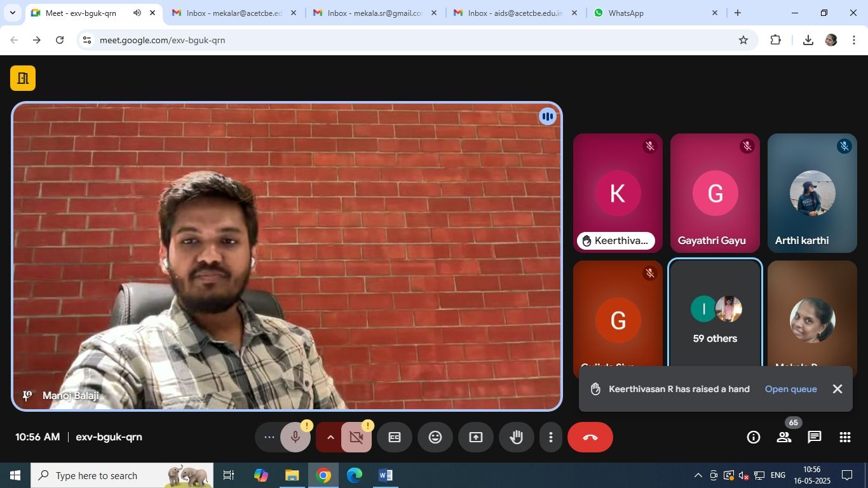Expand the tab search dropdown in Chrome

point(12,13)
